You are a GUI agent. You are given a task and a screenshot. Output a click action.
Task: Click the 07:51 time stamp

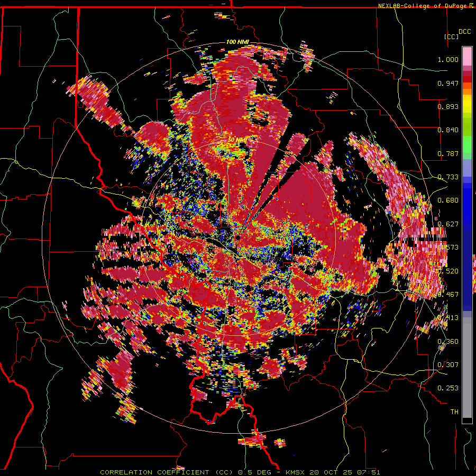(368, 472)
